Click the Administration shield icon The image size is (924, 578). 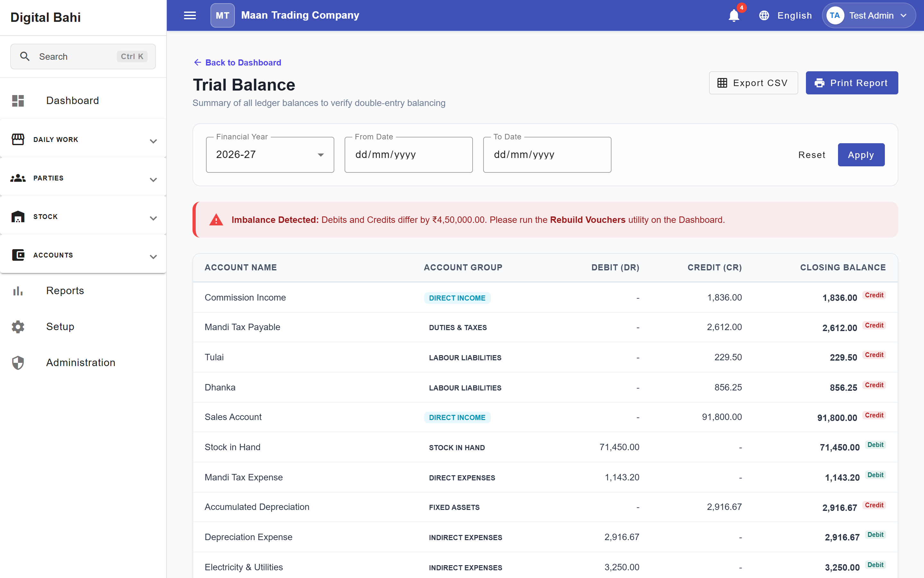pyautogui.click(x=18, y=363)
